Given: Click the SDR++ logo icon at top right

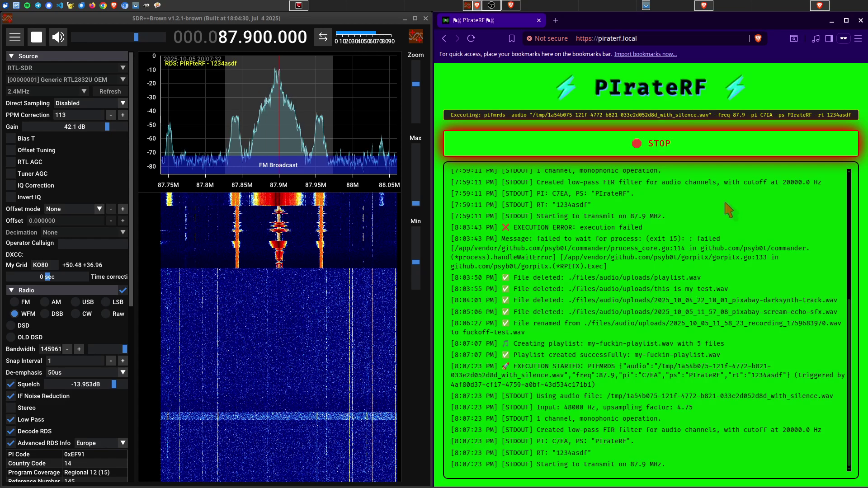Looking at the screenshot, I should (x=415, y=37).
